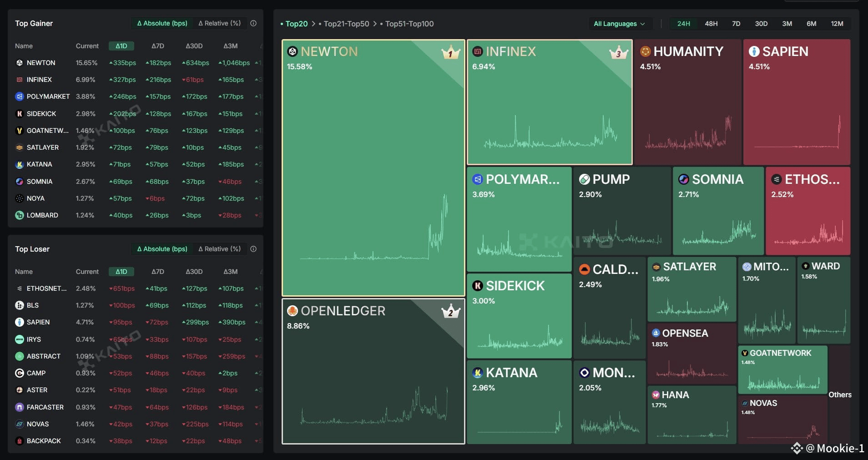Show the Top20 treemap group

pos(294,24)
